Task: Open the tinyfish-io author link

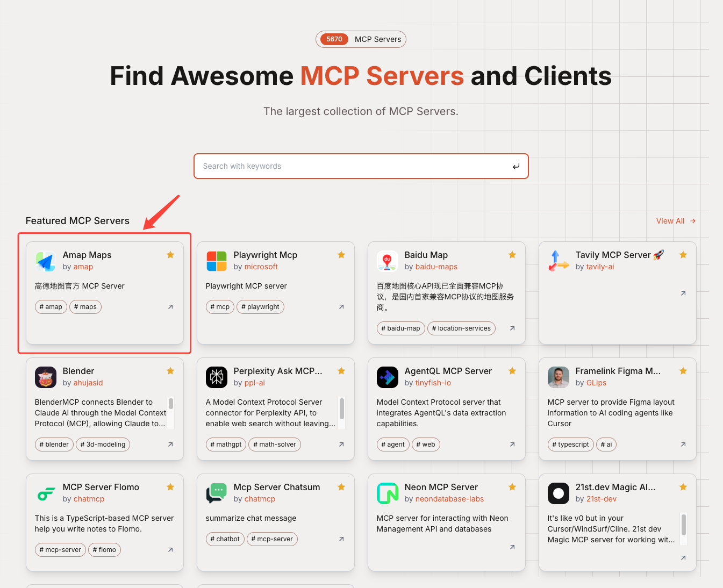Action: click(x=433, y=383)
